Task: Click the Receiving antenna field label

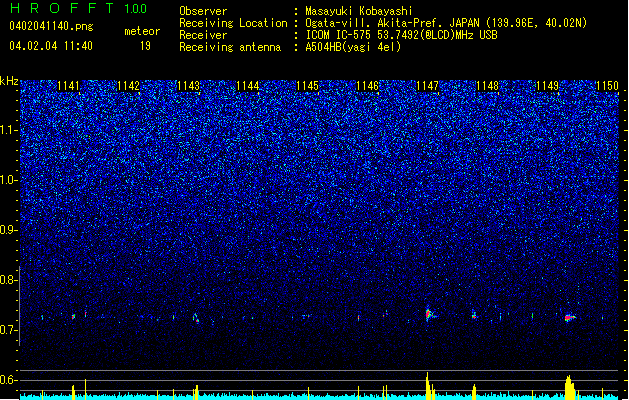Action: point(230,47)
